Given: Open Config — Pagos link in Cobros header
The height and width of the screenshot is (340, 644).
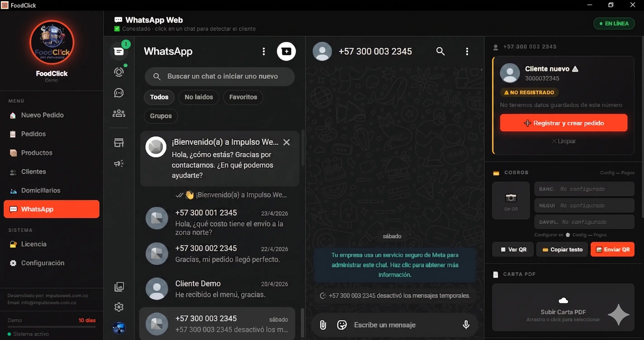Looking at the screenshot, I should (x=617, y=173).
